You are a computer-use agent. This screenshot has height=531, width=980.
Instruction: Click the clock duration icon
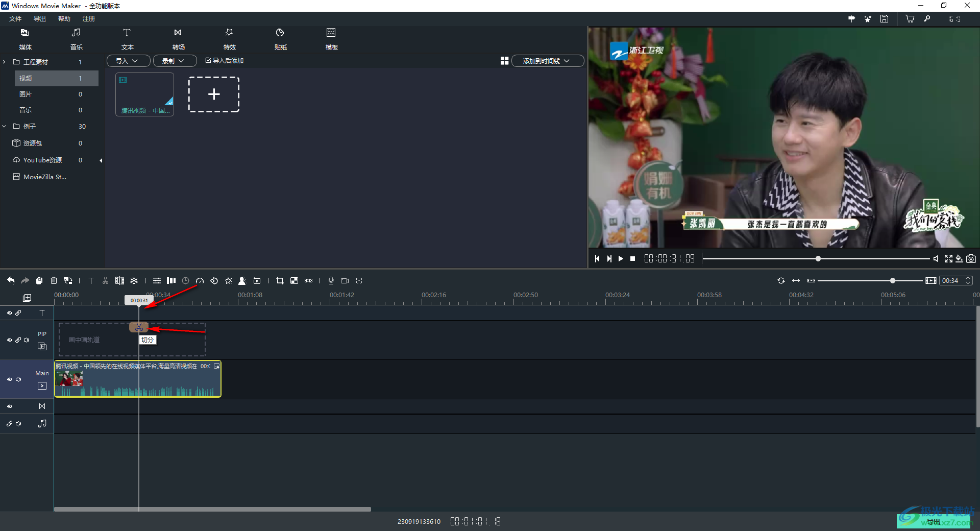click(185, 280)
